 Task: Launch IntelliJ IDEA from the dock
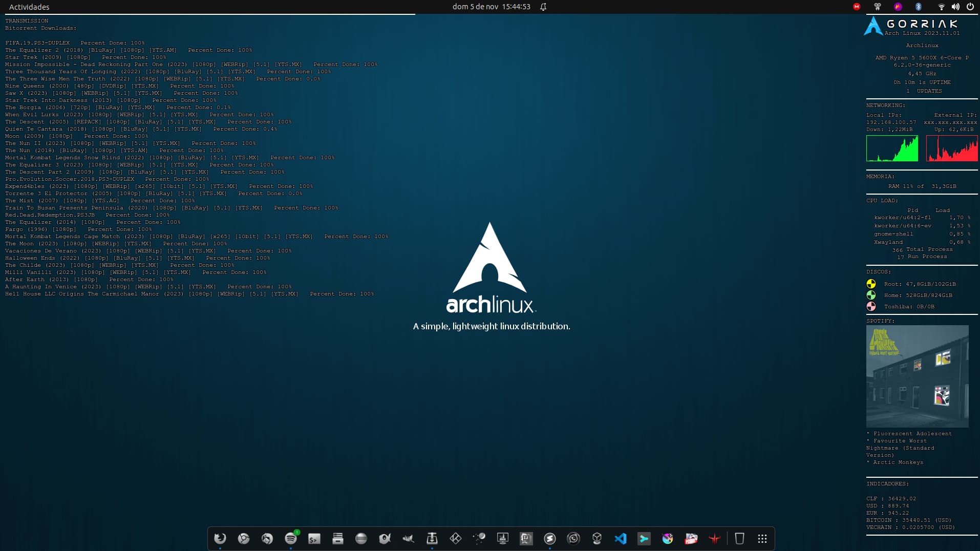pos(526,538)
